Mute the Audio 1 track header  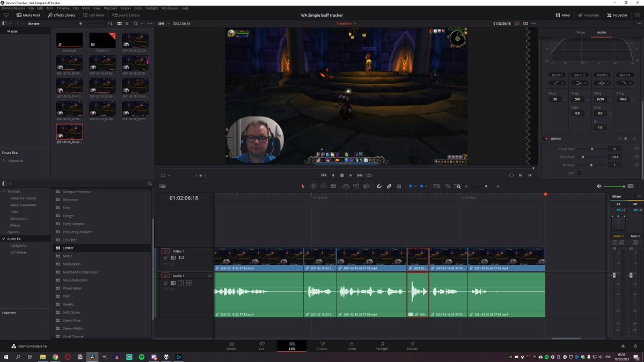tap(189, 283)
